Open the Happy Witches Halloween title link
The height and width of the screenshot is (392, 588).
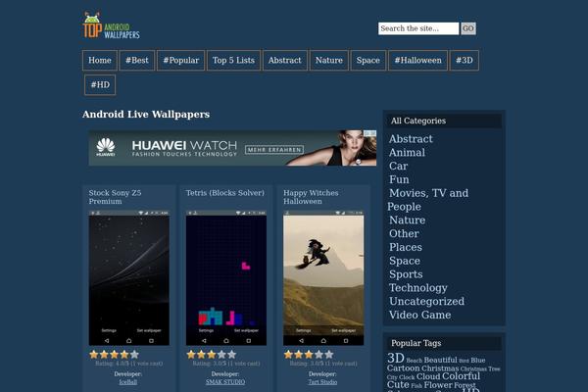coord(311,197)
